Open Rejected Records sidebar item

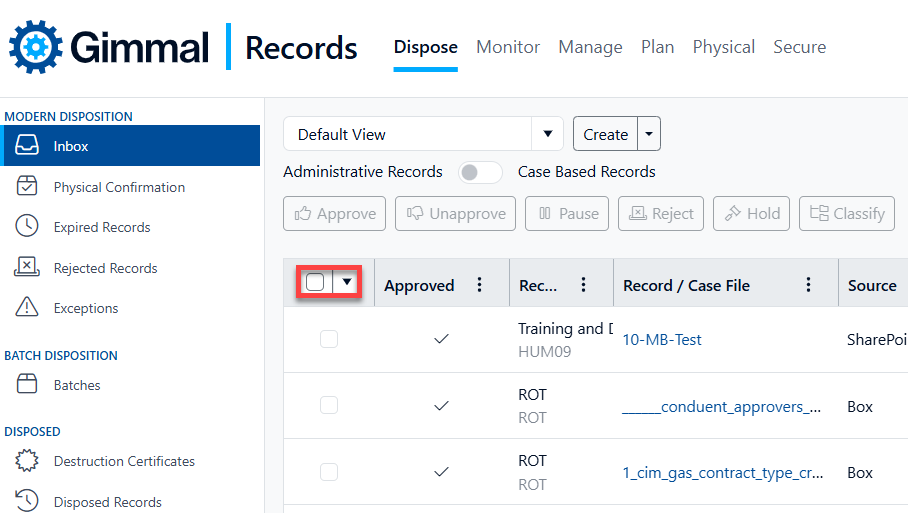tap(105, 268)
